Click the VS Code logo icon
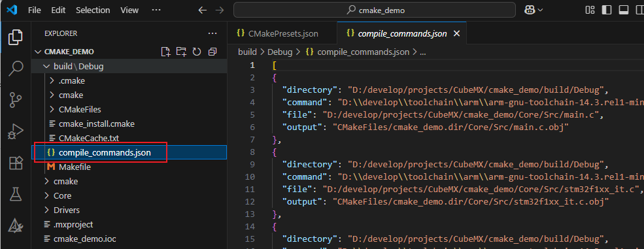 (12, 10)
